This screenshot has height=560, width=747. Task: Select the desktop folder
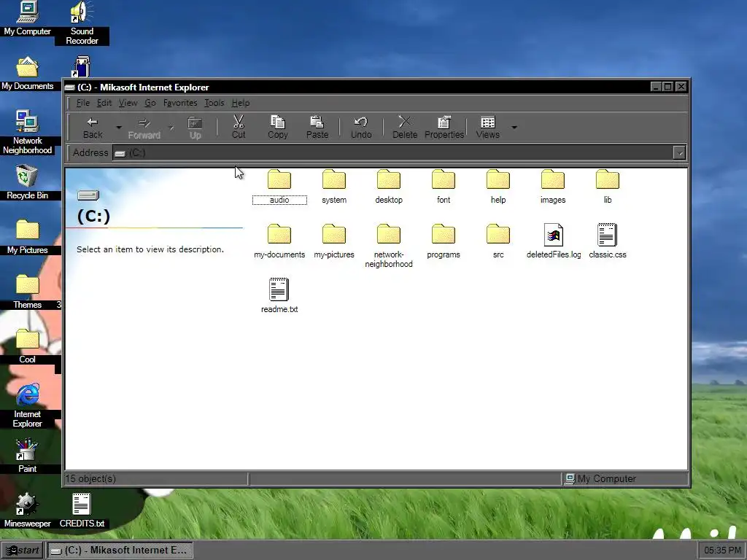coord(389,187)
